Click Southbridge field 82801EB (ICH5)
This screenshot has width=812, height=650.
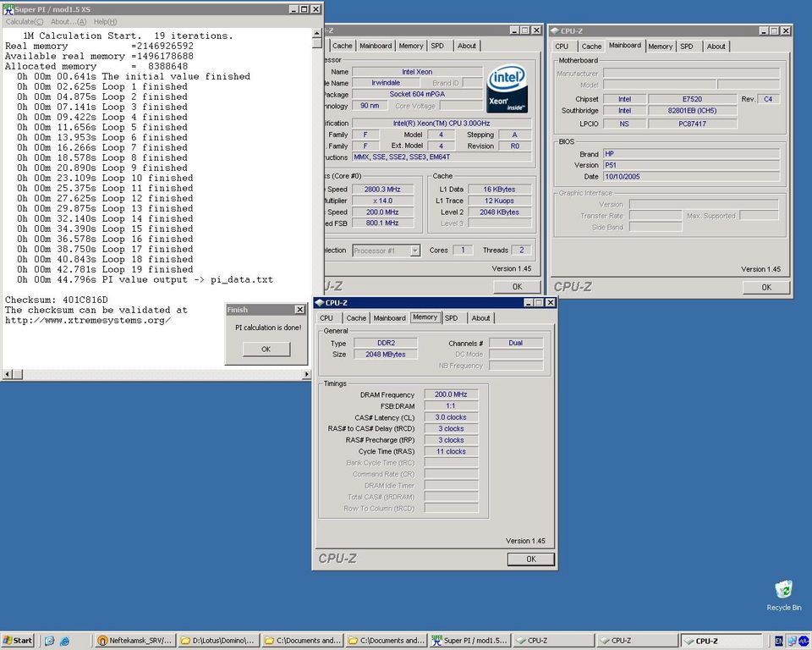pos(692,110)
